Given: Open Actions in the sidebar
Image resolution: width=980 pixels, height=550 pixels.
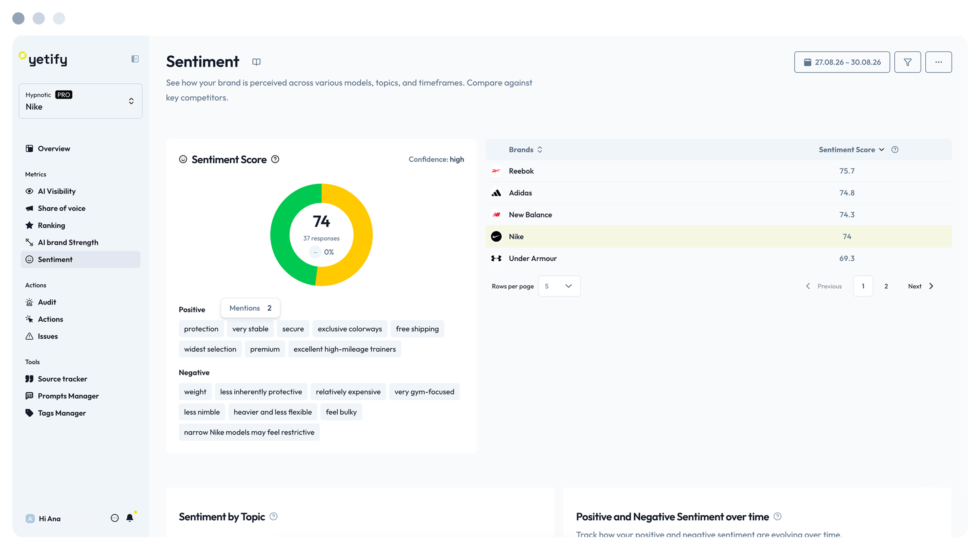Looking at the screenshot, I should click(x=80, y=319).
